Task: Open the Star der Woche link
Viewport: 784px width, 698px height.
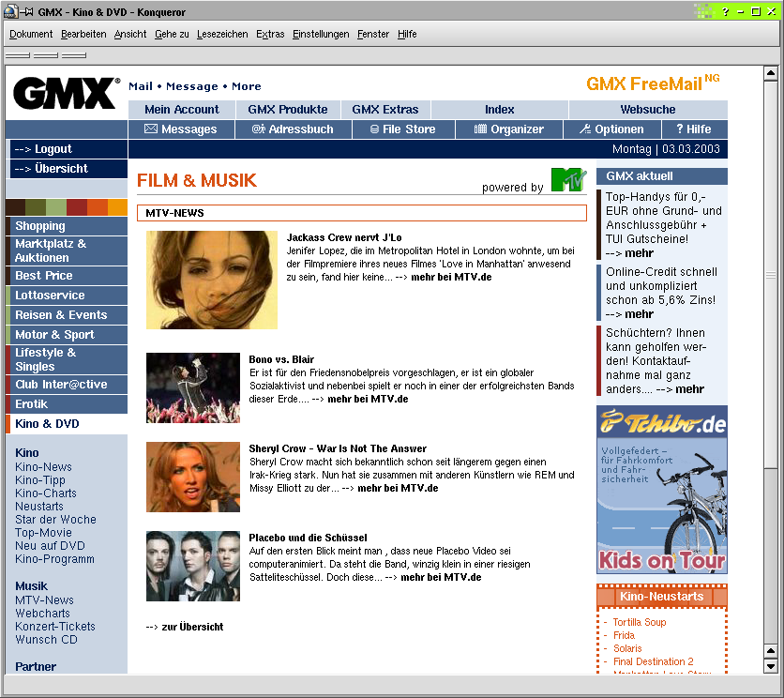Action: click(x=55, y=520)
